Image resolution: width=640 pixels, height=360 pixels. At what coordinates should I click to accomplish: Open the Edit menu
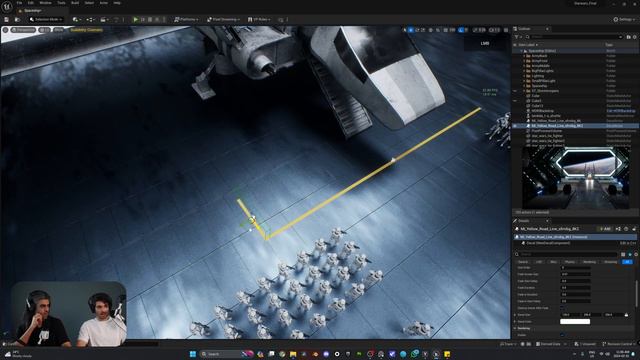pyautogui.click(x=31, y=3)
